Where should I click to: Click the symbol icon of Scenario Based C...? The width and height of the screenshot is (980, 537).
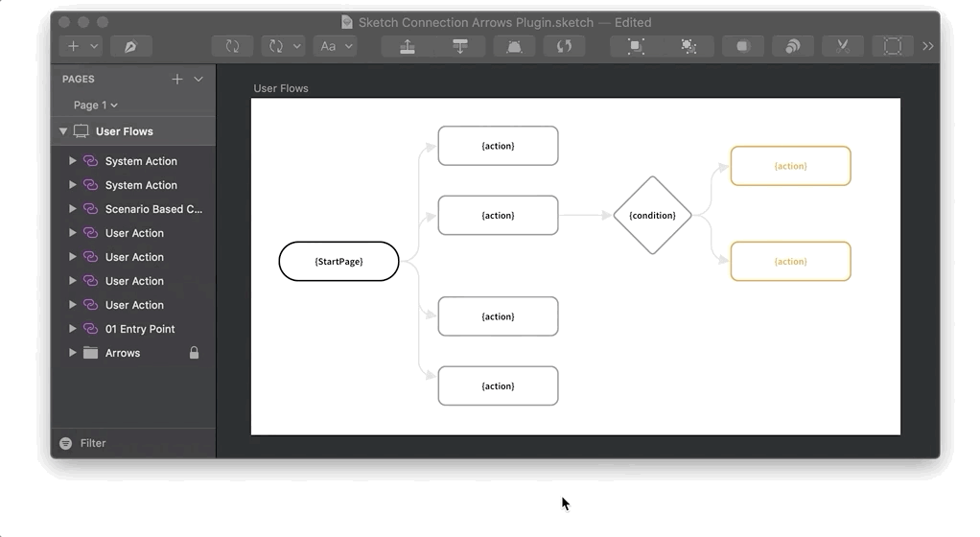click(x=91, y=209)
